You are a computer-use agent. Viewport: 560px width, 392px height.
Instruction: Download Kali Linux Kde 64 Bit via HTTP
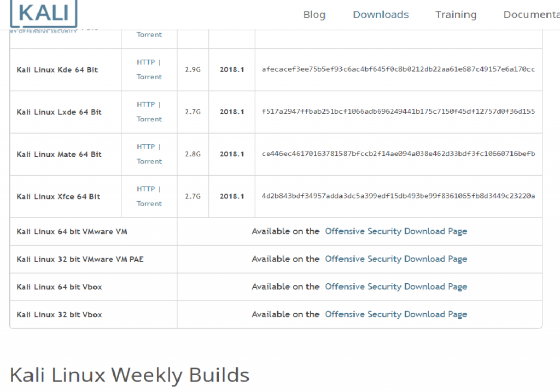[x=145, y=62]
